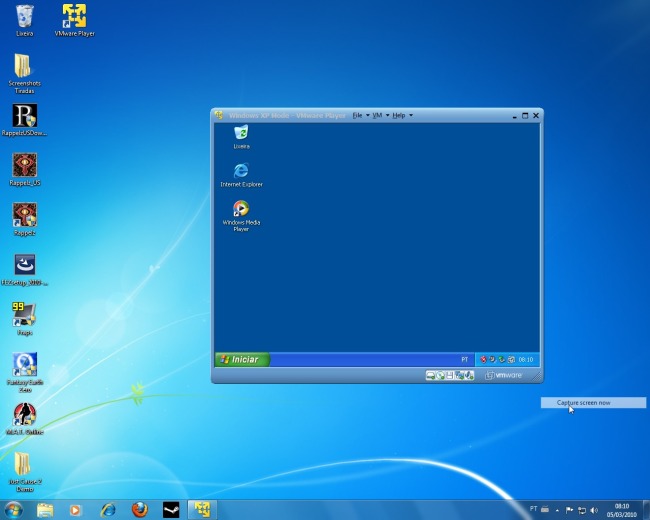
Task: Minimize the VMware Player window
Action: [514, 116]
